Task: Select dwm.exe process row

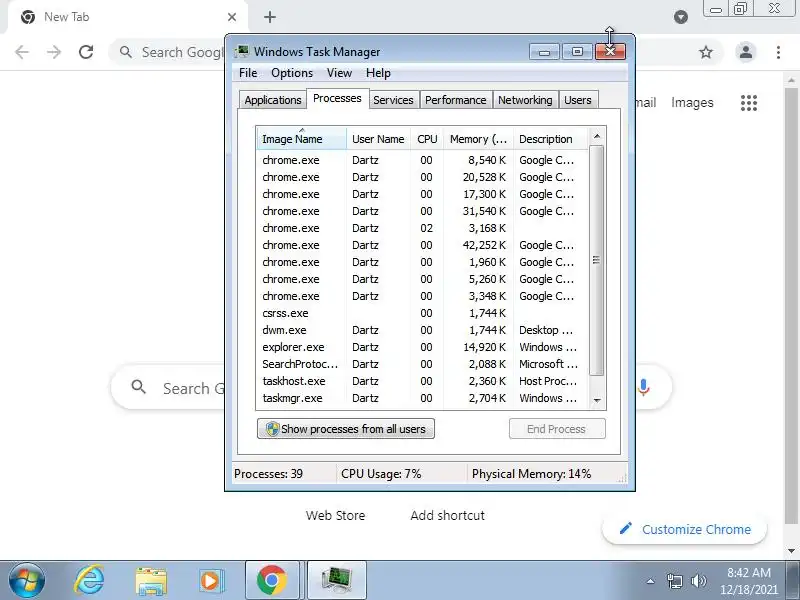Action: [422, 330]
